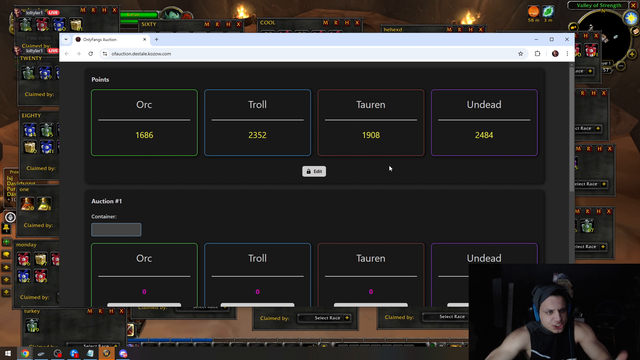
Task: Close the hehexd panel with X
Action: click(x=481, y=30)
